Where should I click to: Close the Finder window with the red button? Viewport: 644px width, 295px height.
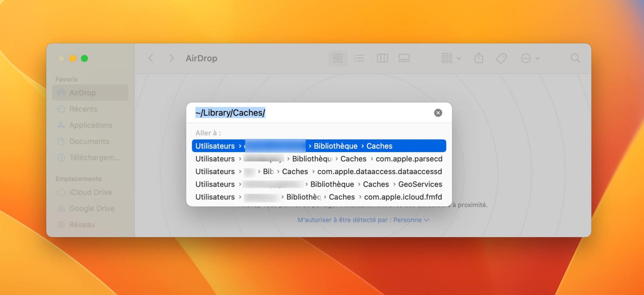(61, 58)
